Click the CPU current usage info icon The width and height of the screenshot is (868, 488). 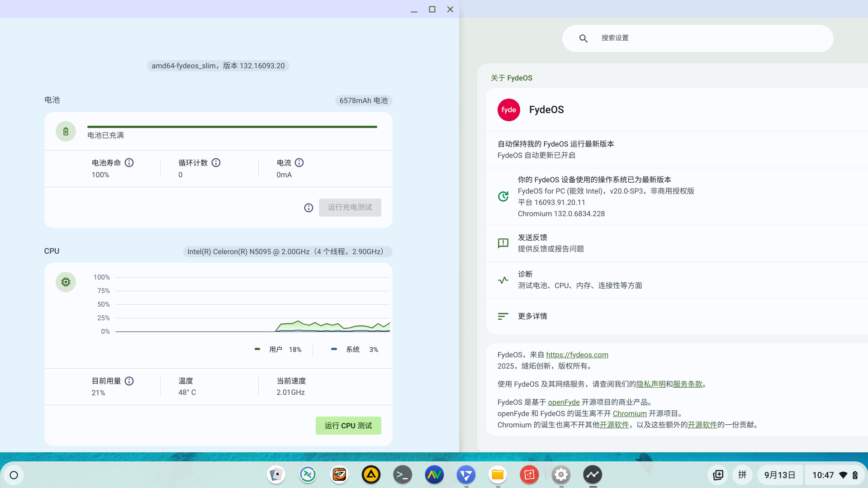(129, 381)
